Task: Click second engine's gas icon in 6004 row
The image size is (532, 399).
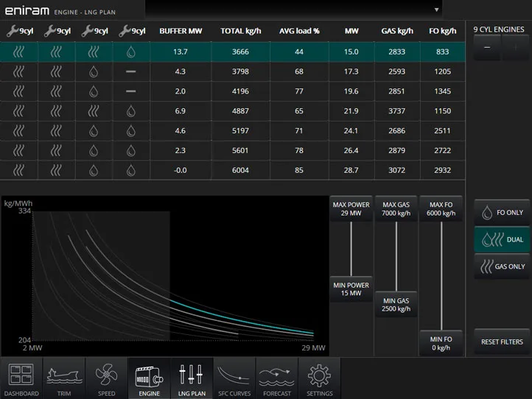Action: (x=56, y=170)
